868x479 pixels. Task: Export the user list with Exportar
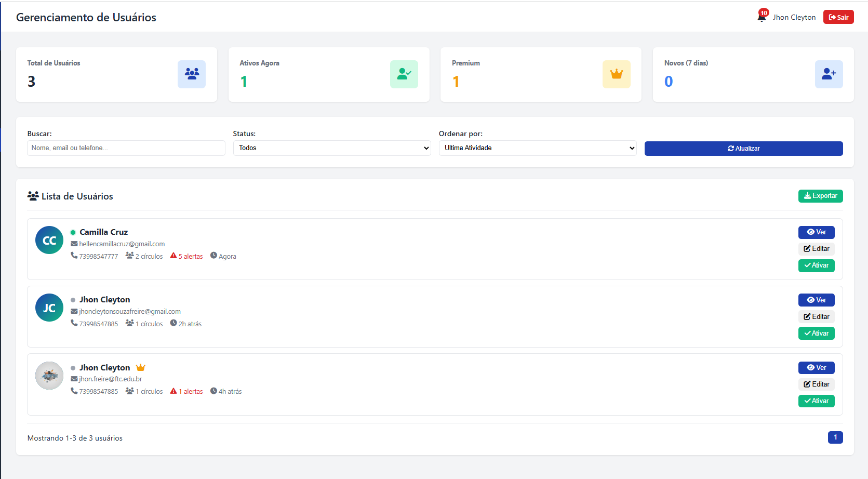[820, 196]
